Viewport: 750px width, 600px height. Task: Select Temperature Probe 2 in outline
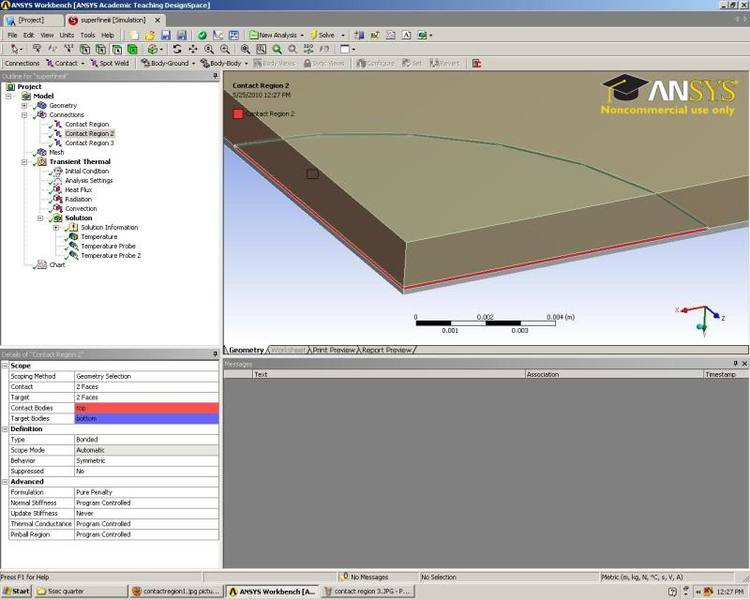tap(111, 256)
